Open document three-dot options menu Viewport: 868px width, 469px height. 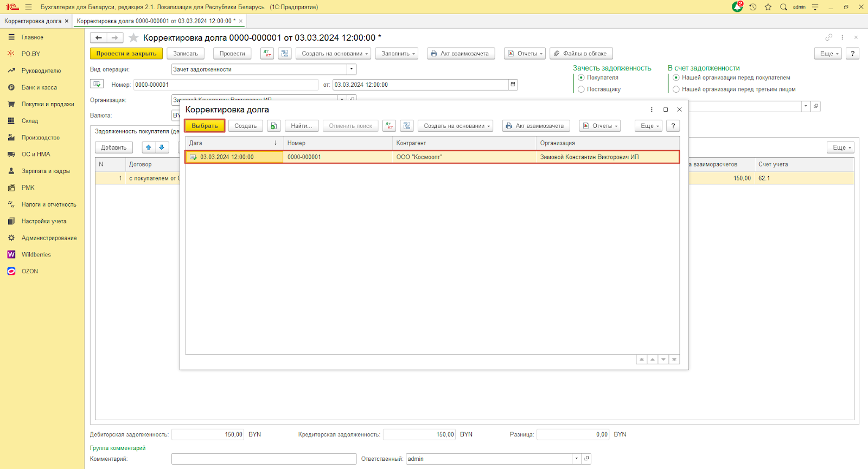tap(843, 37)
